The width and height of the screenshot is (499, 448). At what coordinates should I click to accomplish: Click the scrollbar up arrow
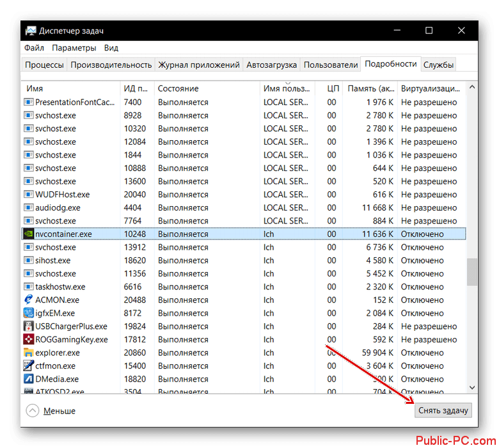coord(472,86)
